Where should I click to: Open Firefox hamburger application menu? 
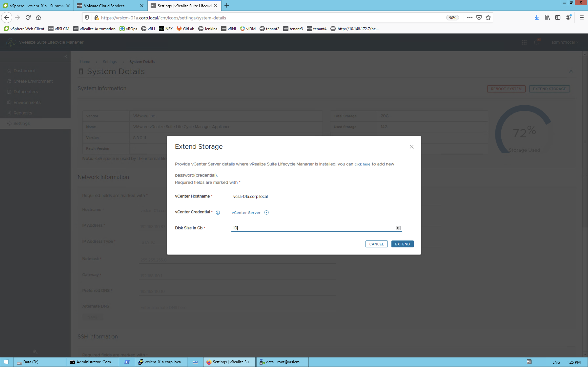pyautogui.click(x=581, y=18)
